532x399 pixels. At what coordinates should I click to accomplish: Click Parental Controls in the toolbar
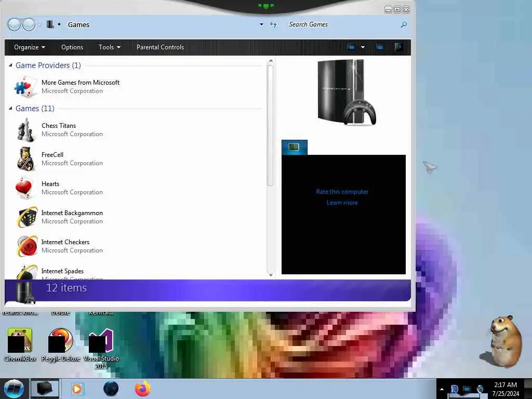point(160,47)
